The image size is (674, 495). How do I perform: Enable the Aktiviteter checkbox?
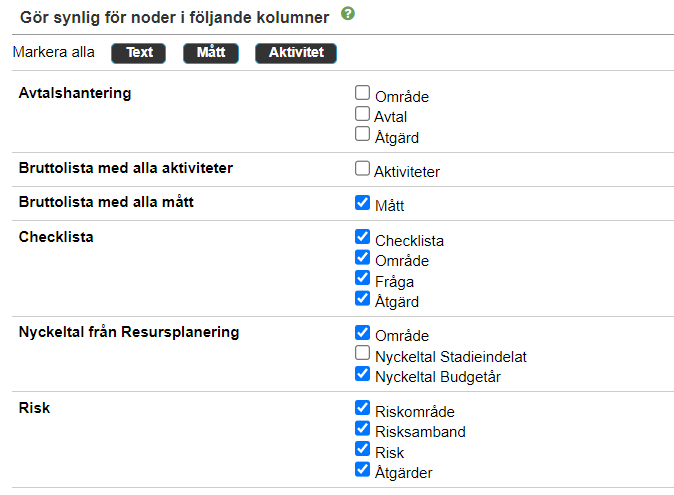(x=362, y=168)
